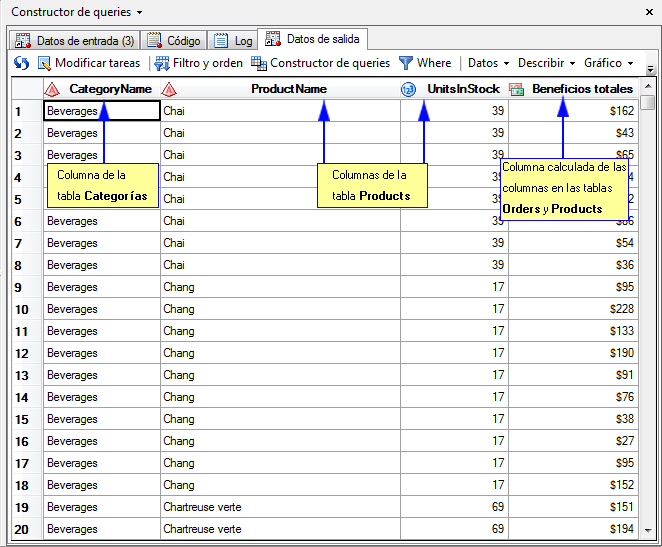Click the vertical scrollbar down arrow
Viewport: 662px width, 547px height.
pyautogui.click(x=649, y=530)
